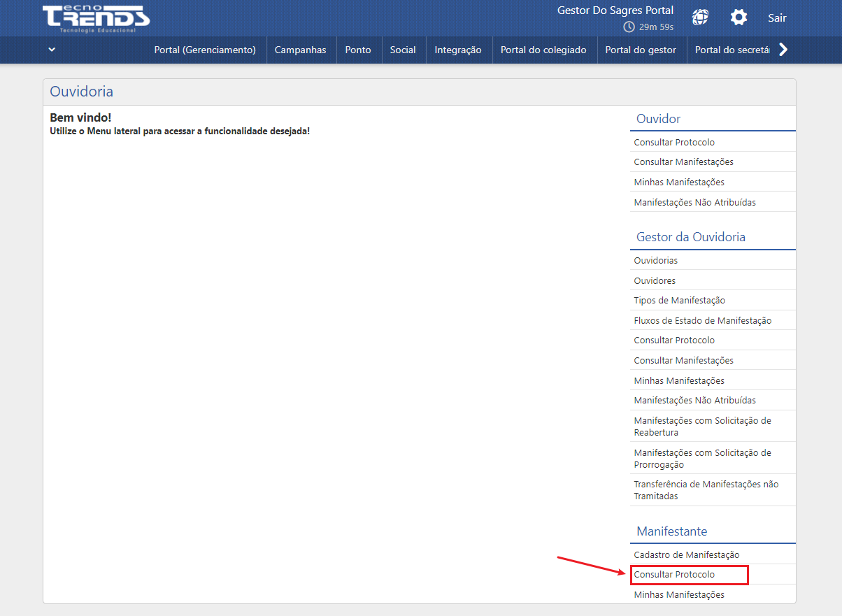
Task: Open Transferência de Manifestações não Tramitadas
Action: click(706, 489)
